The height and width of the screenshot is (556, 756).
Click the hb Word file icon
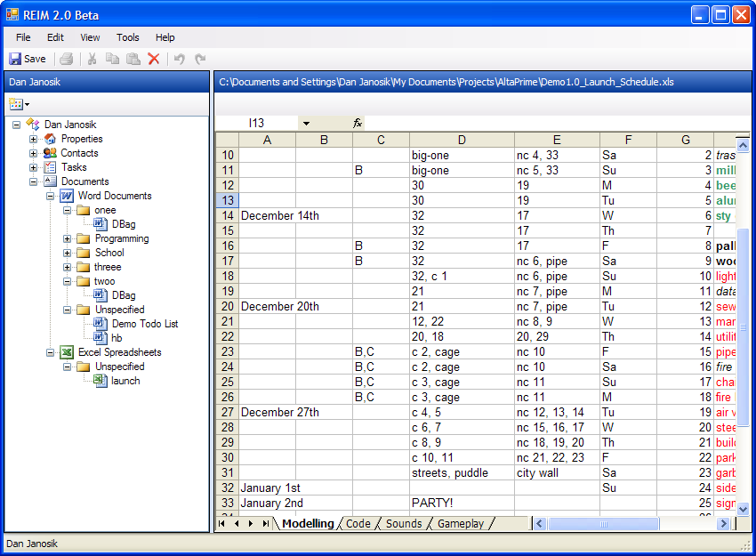coord(101,338)
